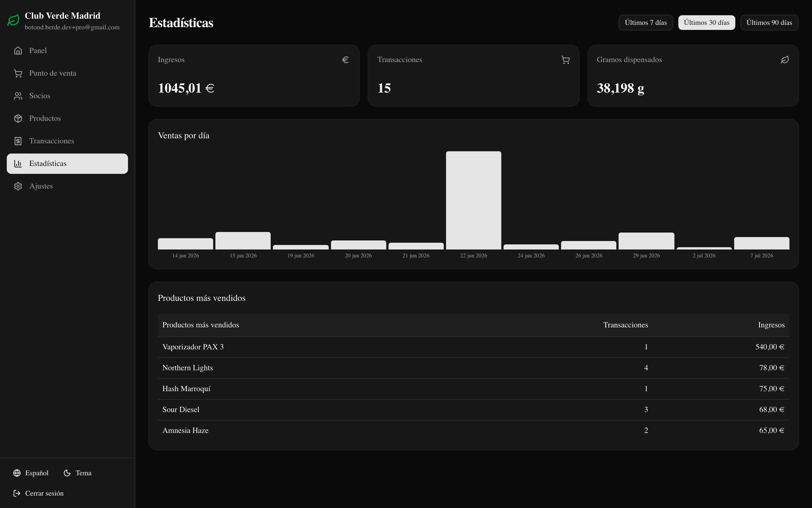Click the euro icon in Ingresos card
This screenshot has height=508, width=812.
[346, 60]
